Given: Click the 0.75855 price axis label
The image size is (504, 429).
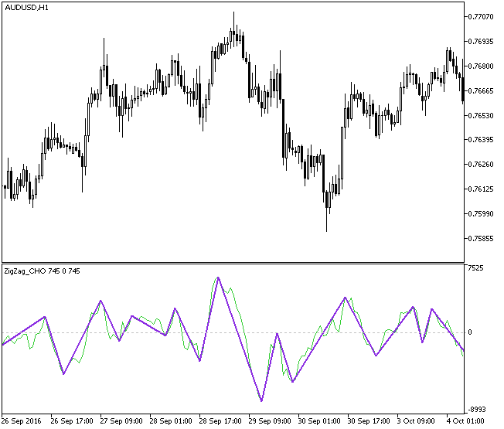Looking at the screenshot, I should pos(482,239).
